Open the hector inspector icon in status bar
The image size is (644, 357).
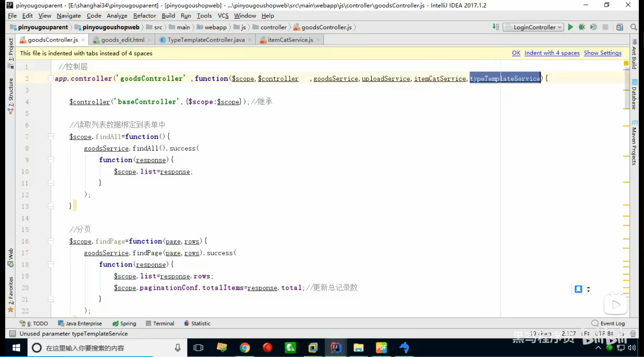(633, 334)
